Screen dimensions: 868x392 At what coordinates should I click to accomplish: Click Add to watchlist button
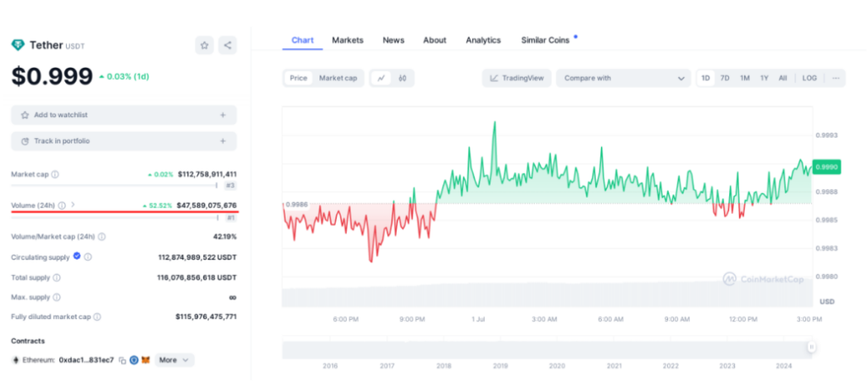(x=124, y=115)
